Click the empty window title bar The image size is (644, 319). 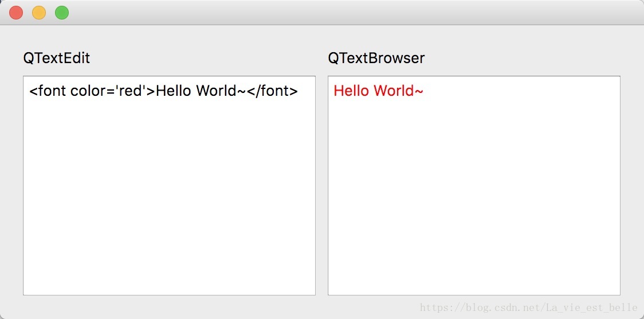353,13
